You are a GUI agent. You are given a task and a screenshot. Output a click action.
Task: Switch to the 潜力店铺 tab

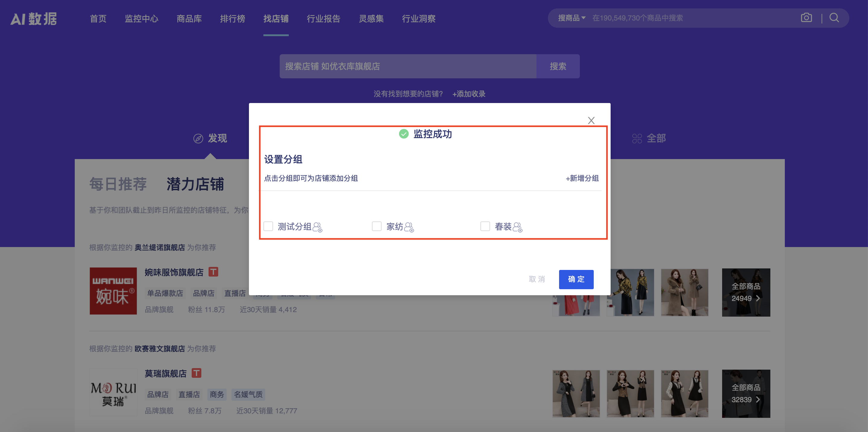[195, 184]
